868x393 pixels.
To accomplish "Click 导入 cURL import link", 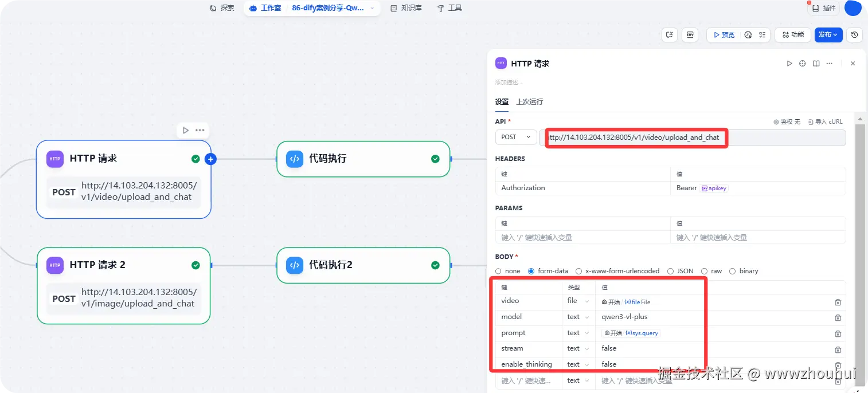I will coord(825,121).
